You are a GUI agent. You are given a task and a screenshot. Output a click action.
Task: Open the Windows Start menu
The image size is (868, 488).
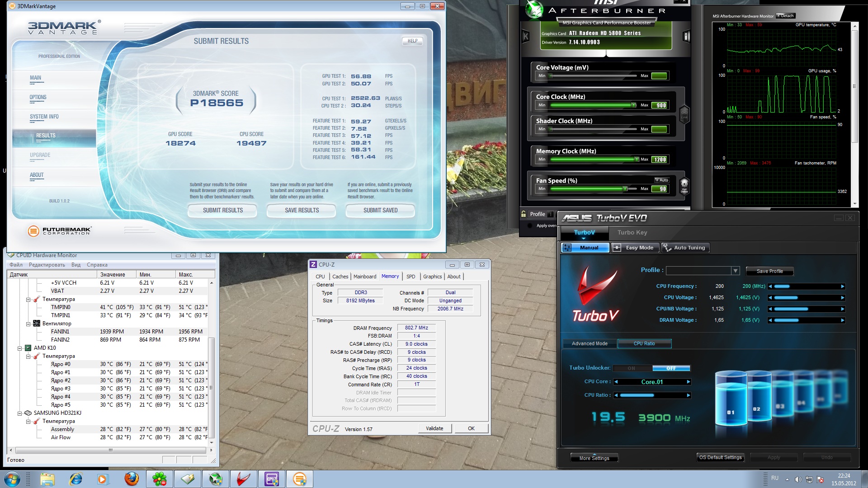click(12, 479)
